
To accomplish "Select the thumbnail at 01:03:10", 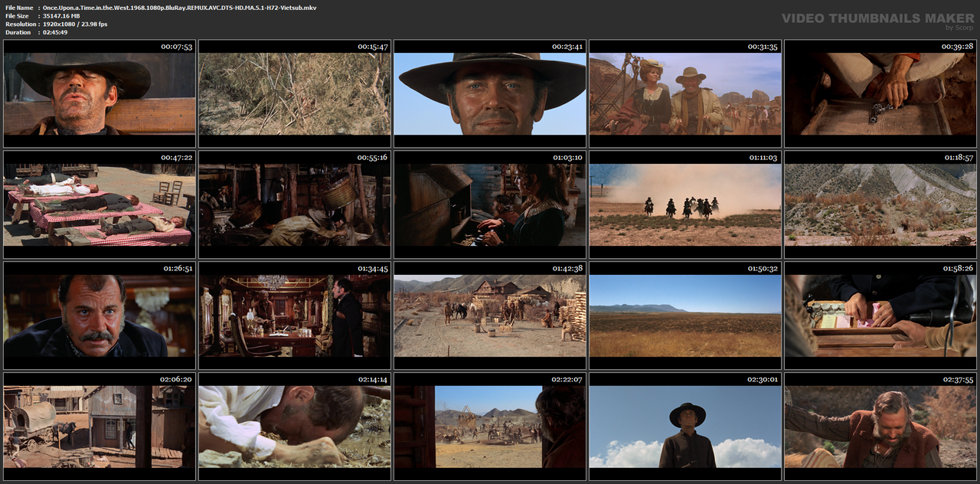I will pos(490,204).
